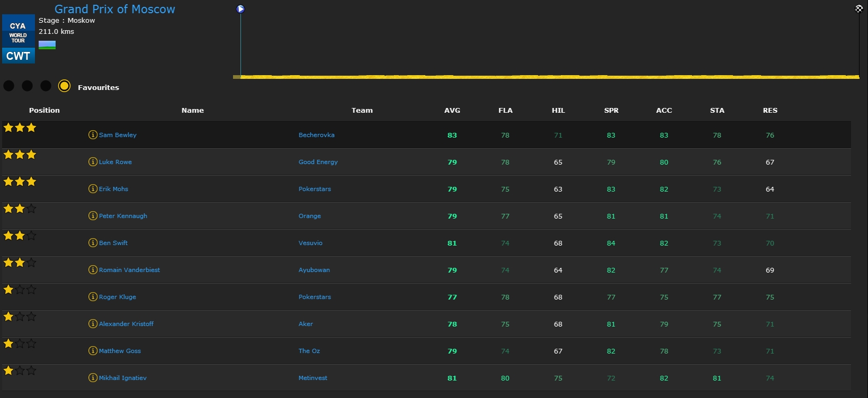Screen dimensions: 868x398
Task: Open the Grand Prix of Moscow title link
Action: coord(115,9)
